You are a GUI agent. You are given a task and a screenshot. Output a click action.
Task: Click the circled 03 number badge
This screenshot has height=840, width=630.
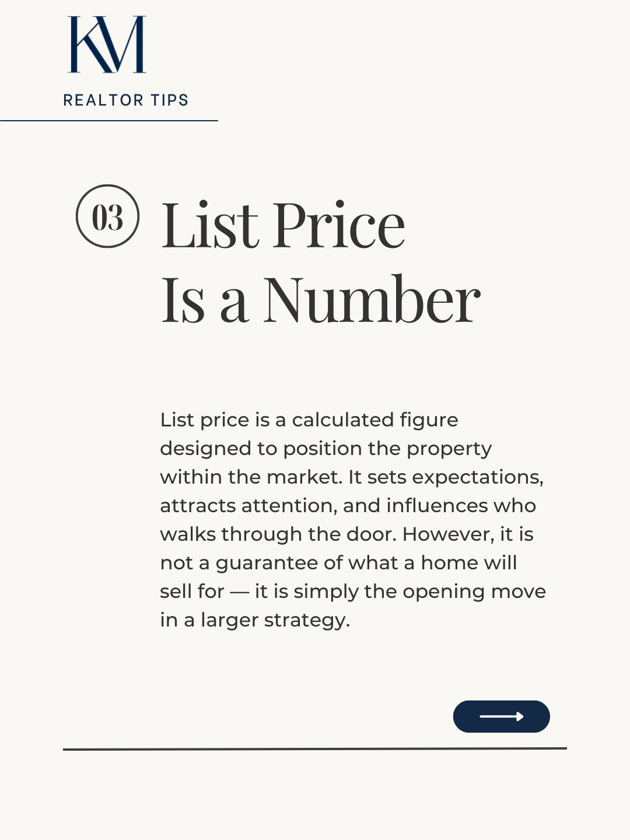click(107, 216)
